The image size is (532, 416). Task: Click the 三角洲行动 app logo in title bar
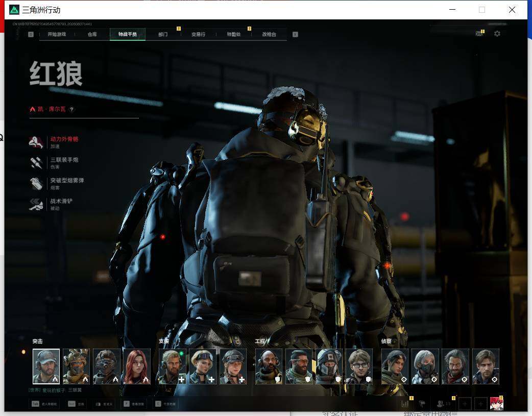click(x=14, y=10)
